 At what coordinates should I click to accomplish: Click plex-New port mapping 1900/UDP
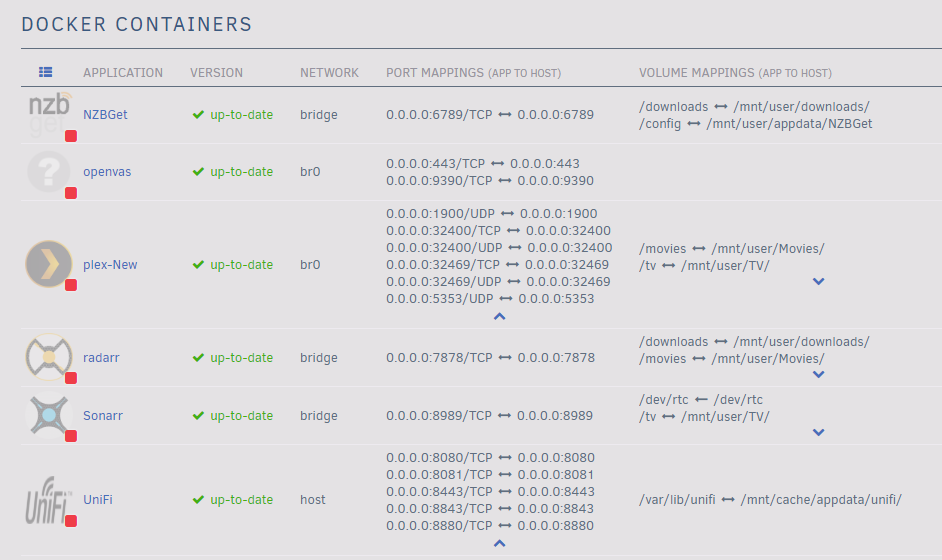pyautogui.click(x=491, y=213)
